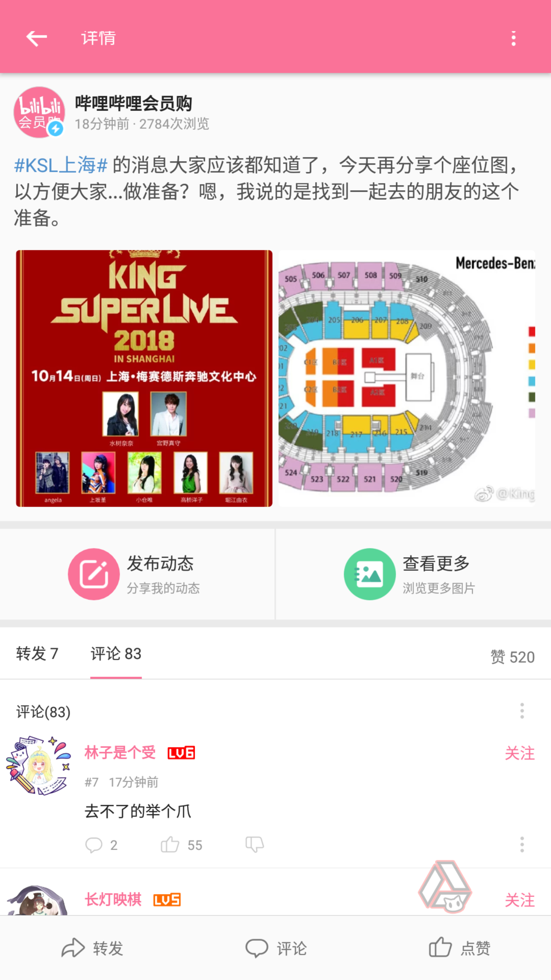Screen dimensions: 551x980
Task: Select the 评论 83 tab
Action: tap(116, 654)
